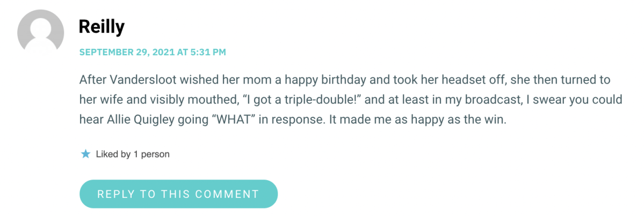Click the "Liked by 1 person" text
644x216 pixels.
click(x=133, y=154)
